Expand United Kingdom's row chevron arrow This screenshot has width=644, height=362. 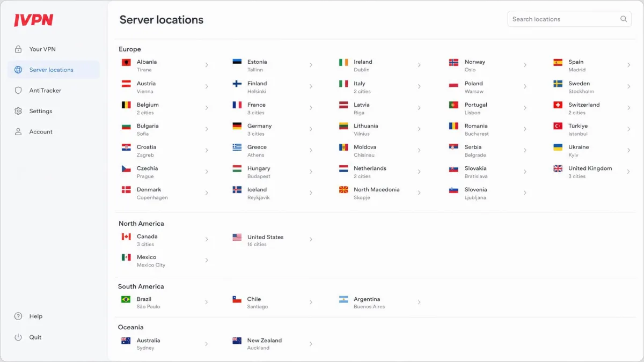[628, 172]
